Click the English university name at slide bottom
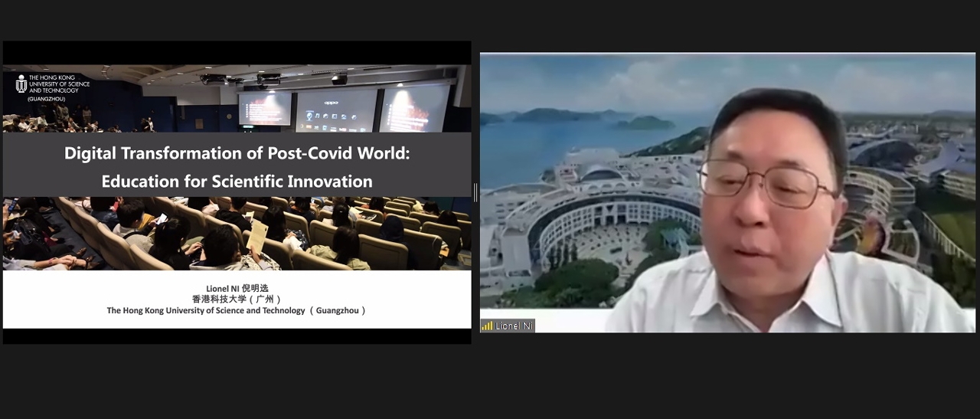Screen dimensions: 980x419 [x=237, y=310]
